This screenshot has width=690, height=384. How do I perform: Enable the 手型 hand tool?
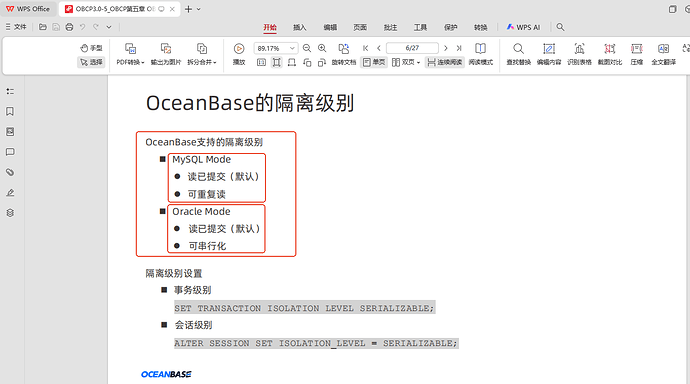click(x=91, y=48)
